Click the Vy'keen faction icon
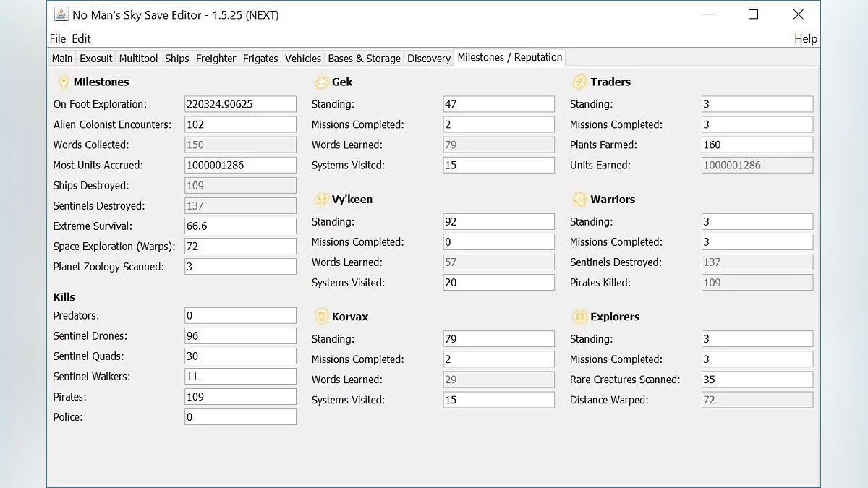The width and height of the screenshot is (868, 488). point(321,200)
